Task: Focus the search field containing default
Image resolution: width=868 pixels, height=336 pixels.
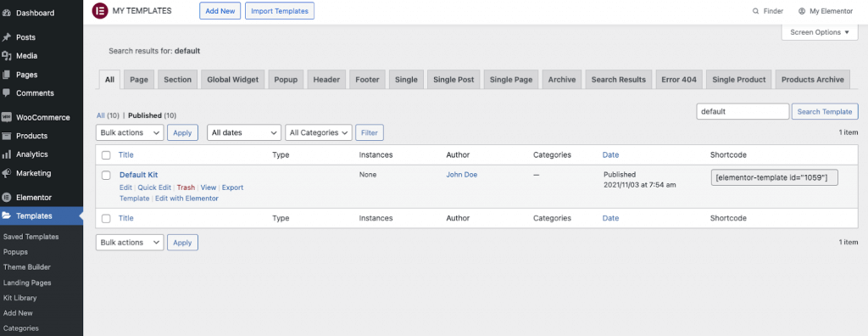Action: 743,111
